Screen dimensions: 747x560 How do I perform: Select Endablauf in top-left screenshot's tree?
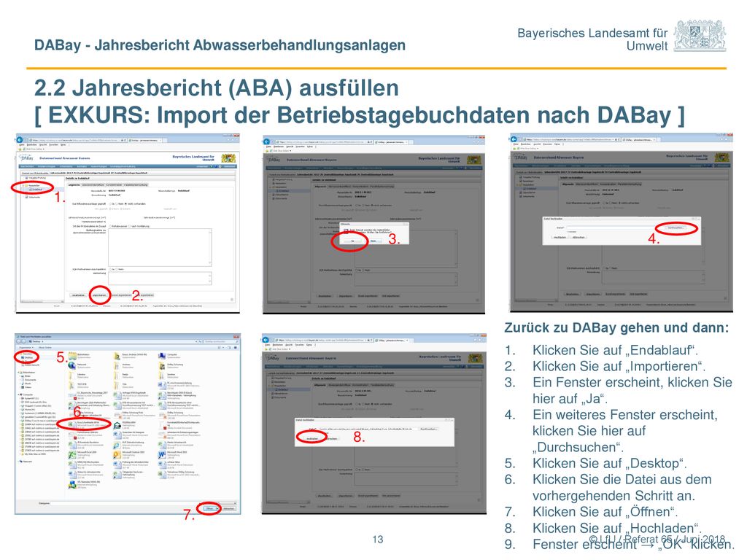click(x=36, y=190)
